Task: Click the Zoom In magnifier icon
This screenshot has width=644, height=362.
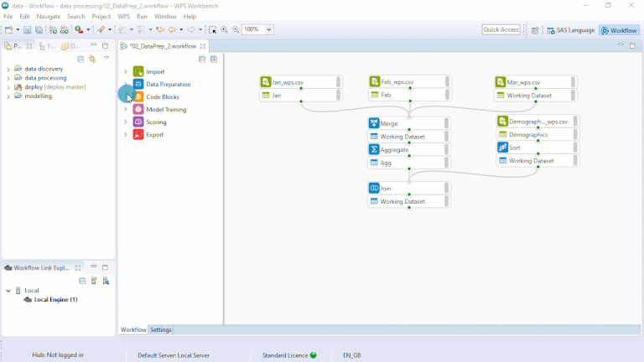Action: pos(225,30)
